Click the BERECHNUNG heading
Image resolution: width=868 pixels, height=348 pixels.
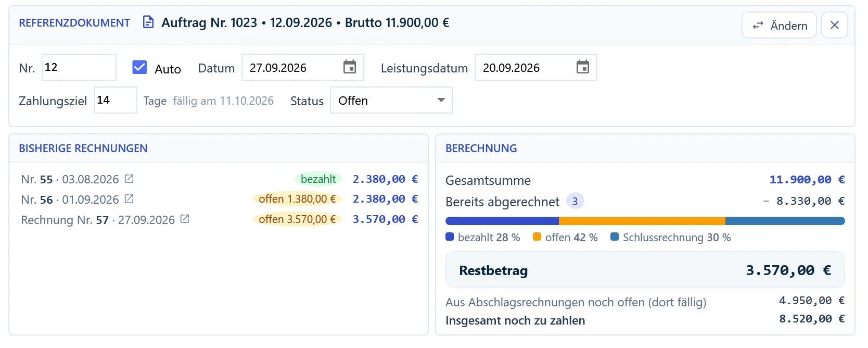[x=481, y=148]
